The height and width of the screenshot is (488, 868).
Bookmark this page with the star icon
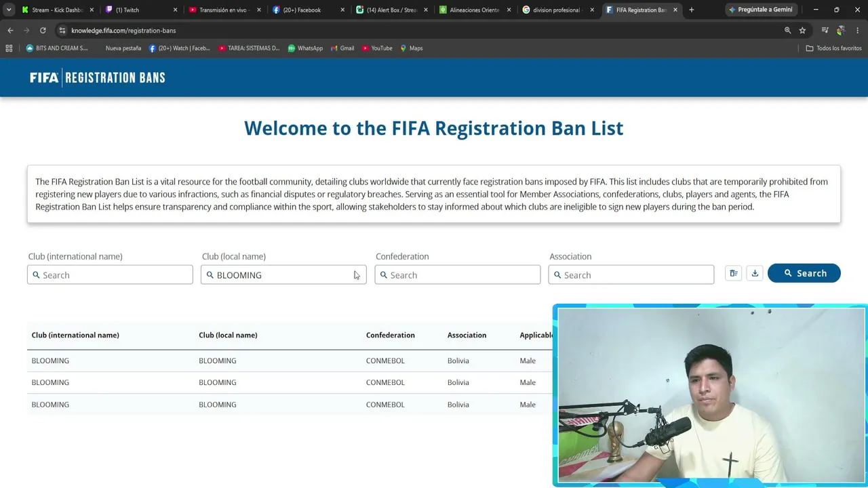click(x=802, y=30)
